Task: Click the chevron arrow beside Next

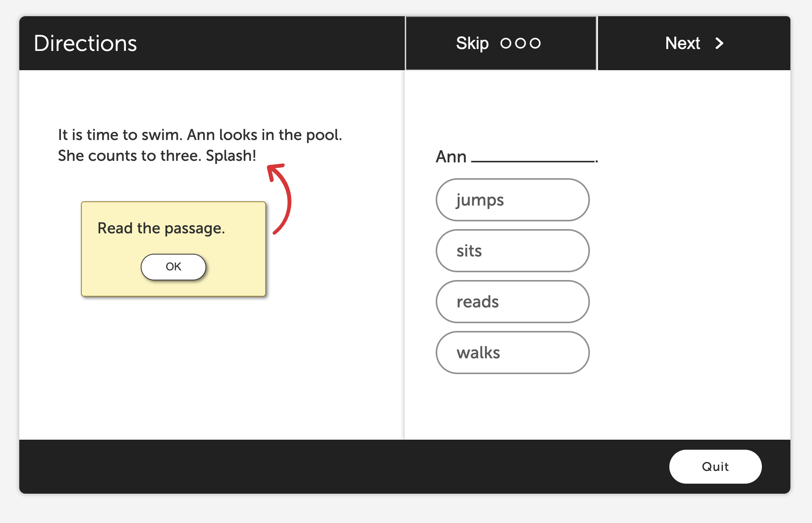Action: click(719, 43)
